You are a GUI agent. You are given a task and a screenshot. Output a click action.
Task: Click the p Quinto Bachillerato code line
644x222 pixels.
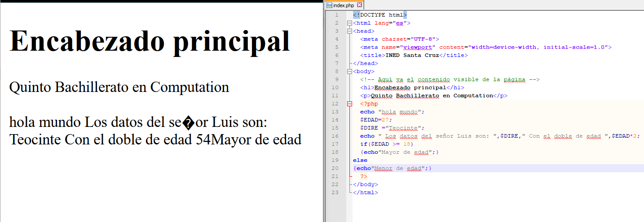click(x=434, y=96)
